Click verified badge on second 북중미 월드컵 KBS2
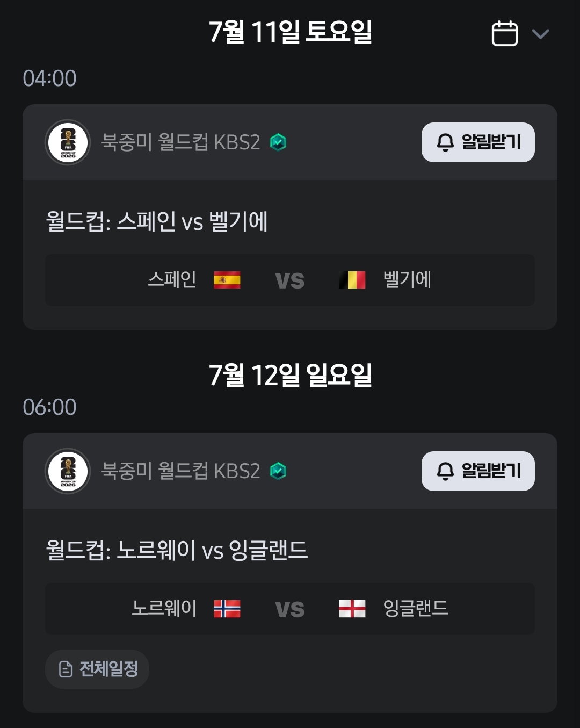This screenshot has height=728, width=580. (x=278, y=471)
